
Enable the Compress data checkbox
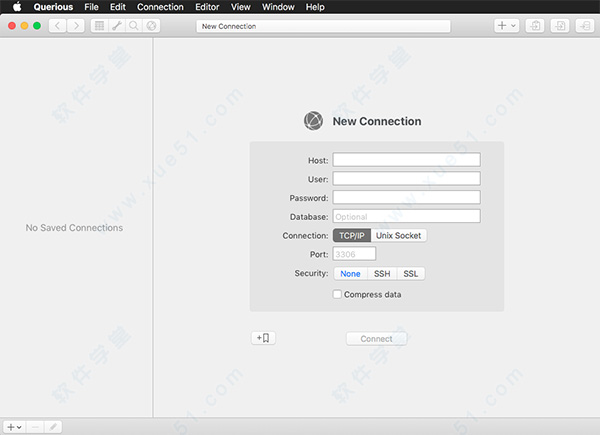tap(337, 294)
